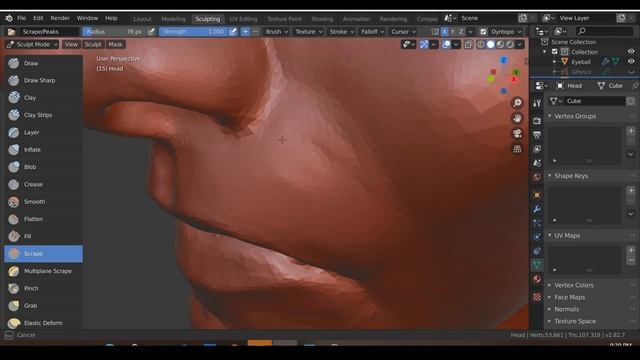Image resolution: width=640 pixels, height=360 pixels.
Task: Open the Texture checker properties tab
Action: (537, 297)
